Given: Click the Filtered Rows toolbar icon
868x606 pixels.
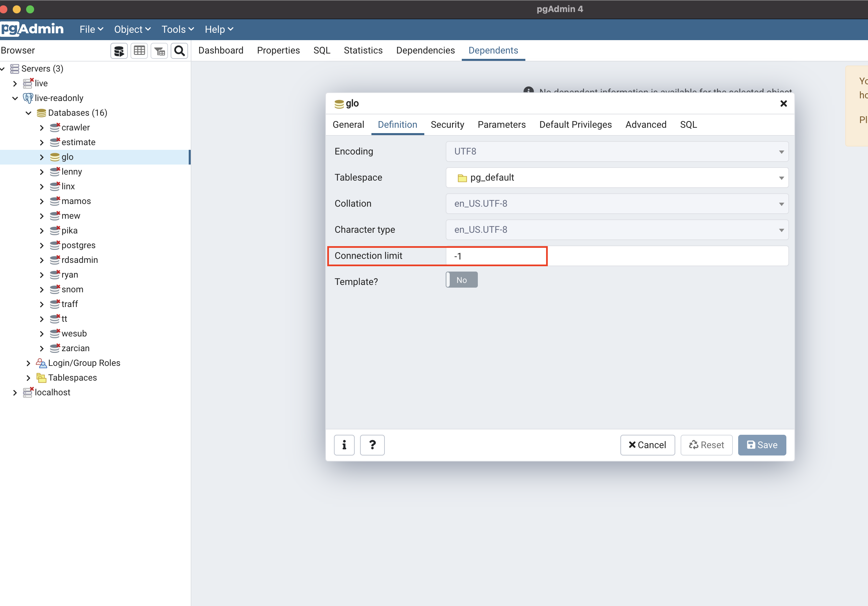Looking at the screenshot, I should [x=160, y=50].
